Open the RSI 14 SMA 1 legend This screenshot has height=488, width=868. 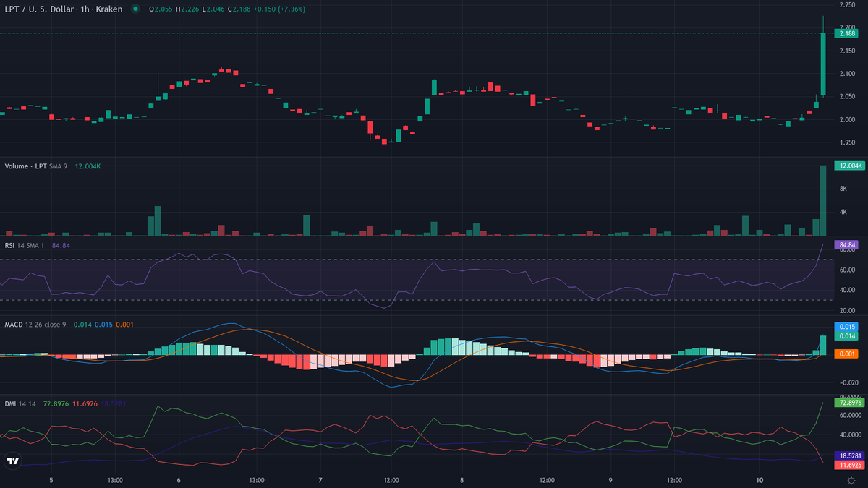point(25,246)
